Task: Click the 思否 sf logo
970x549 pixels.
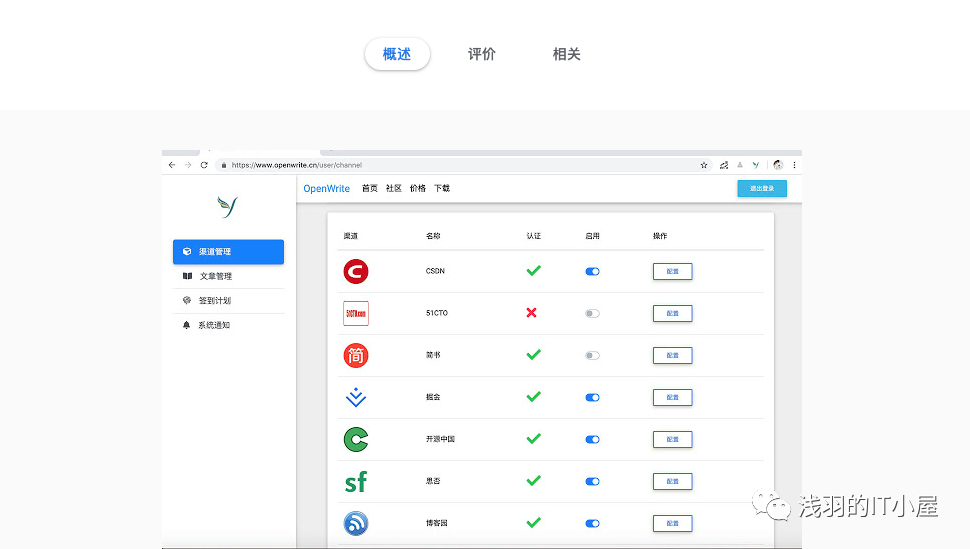Action: tap(355, 482)
